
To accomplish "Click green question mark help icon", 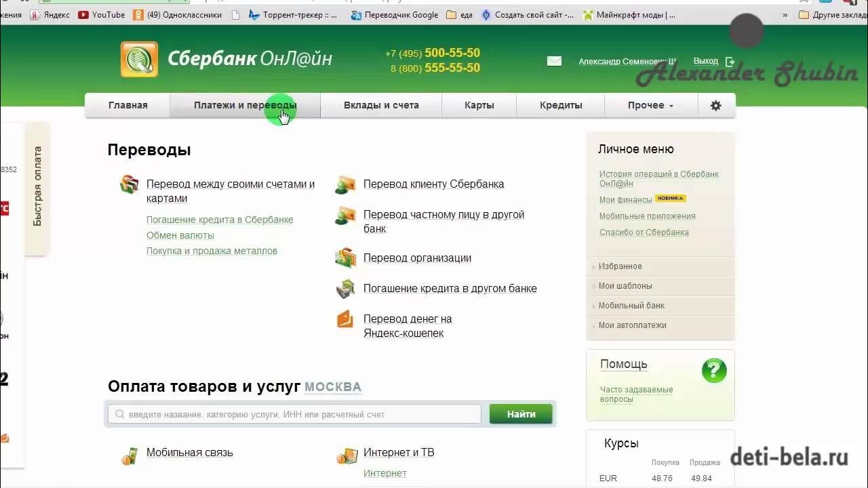I will click(x=714, y=371).
